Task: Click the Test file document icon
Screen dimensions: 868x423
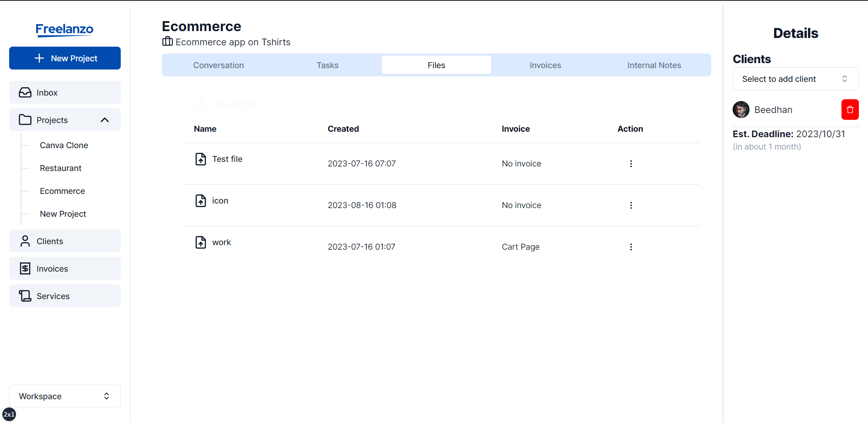Action: [x=201, y=159]
